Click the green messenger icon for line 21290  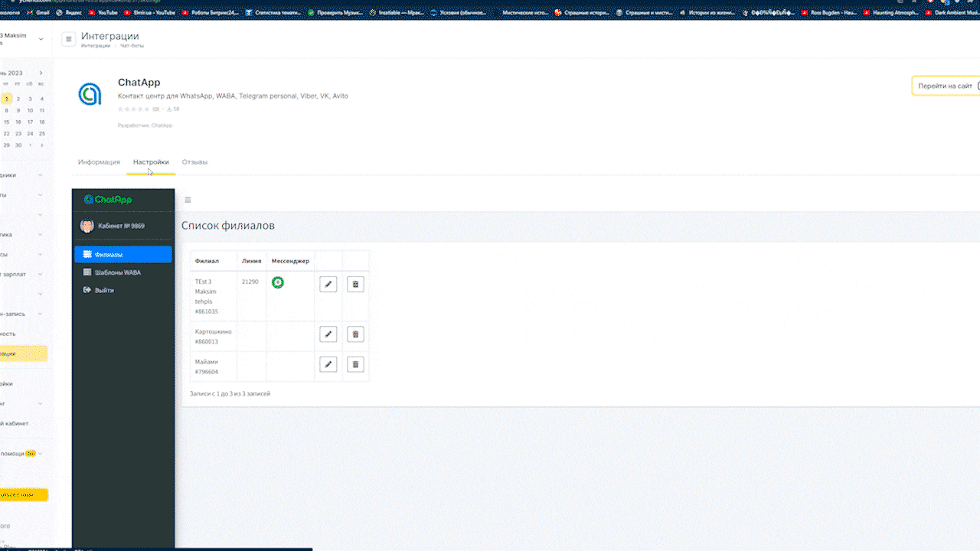tap(278, 283)
